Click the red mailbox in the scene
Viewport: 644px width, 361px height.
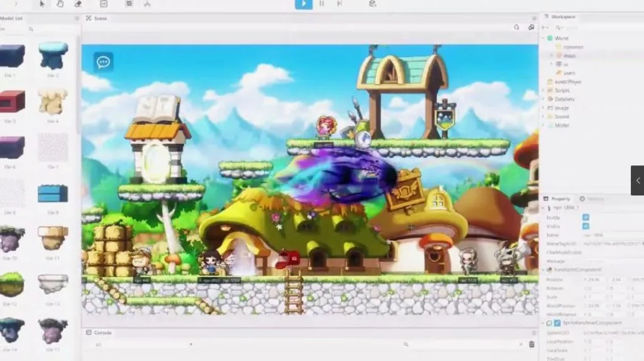(x=288, y=259)
